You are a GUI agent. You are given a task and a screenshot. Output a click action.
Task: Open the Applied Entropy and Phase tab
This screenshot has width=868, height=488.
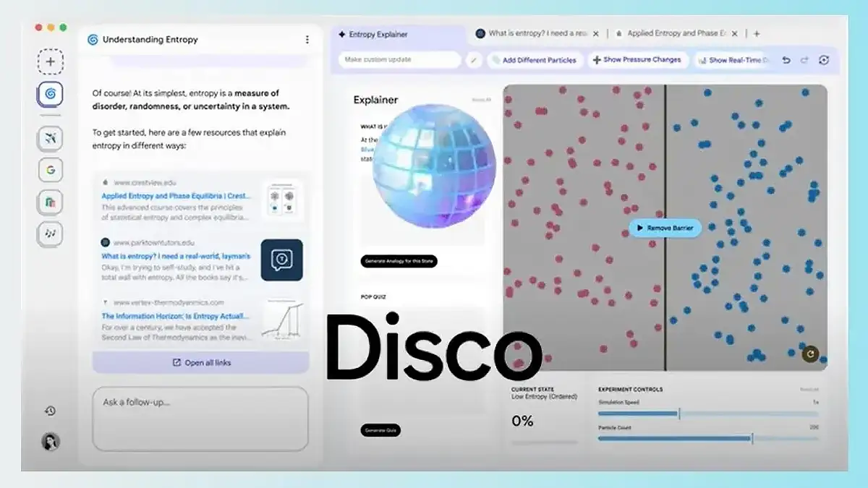pos(676,33)
